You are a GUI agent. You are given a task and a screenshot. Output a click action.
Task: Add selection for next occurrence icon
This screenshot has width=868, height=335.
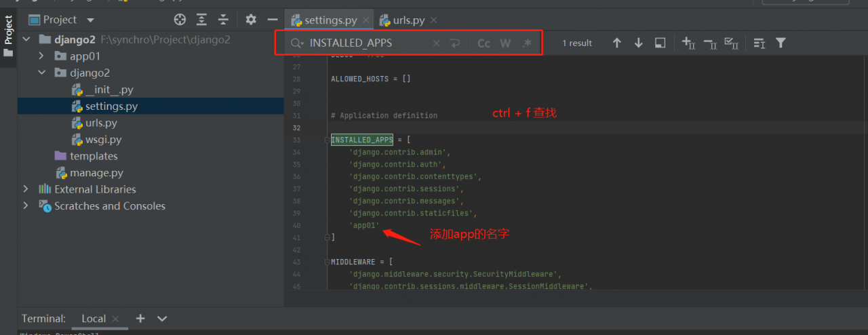[688, 43]
